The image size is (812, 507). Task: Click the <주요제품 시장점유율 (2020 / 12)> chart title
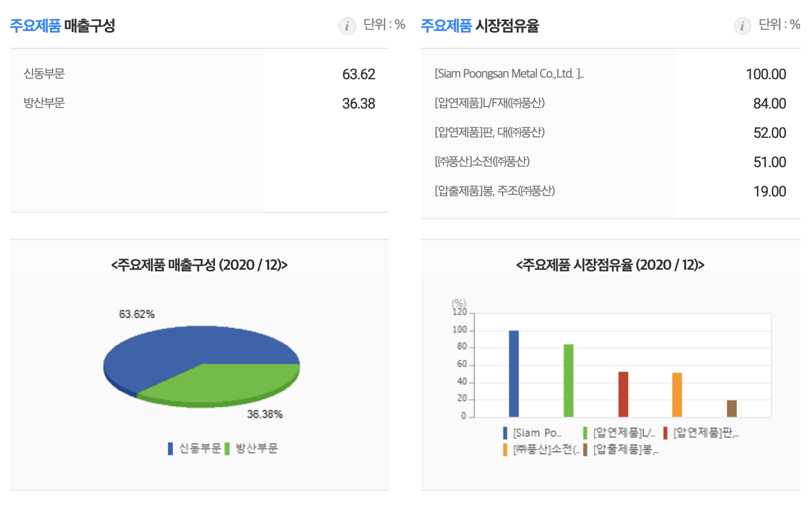tap(610, 265)
